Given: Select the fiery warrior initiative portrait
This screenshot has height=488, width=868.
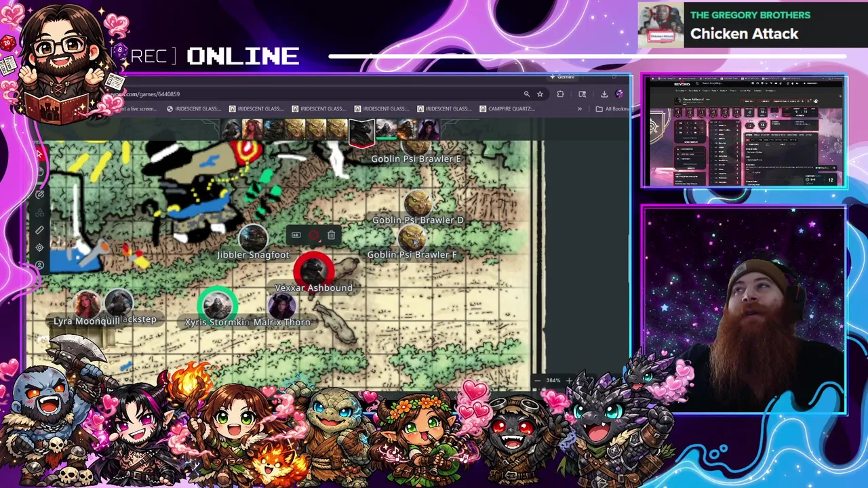Looking at the screenshot, I should pos(407,129).
